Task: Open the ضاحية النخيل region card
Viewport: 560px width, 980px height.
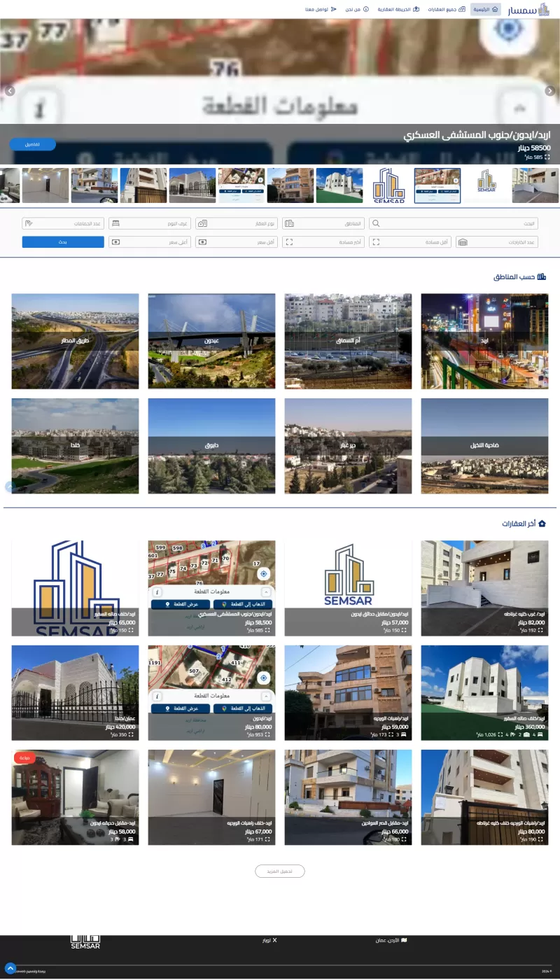Action: (484, 446)
